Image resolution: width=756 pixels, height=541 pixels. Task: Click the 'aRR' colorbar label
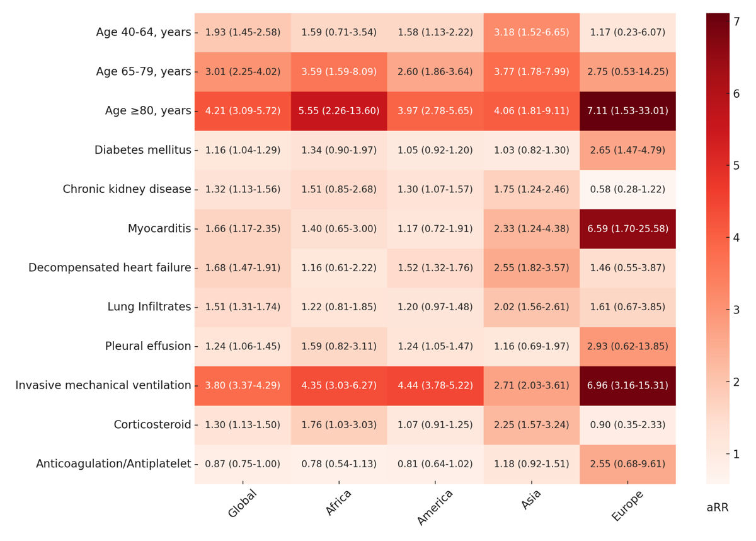(x=717, y=508)
